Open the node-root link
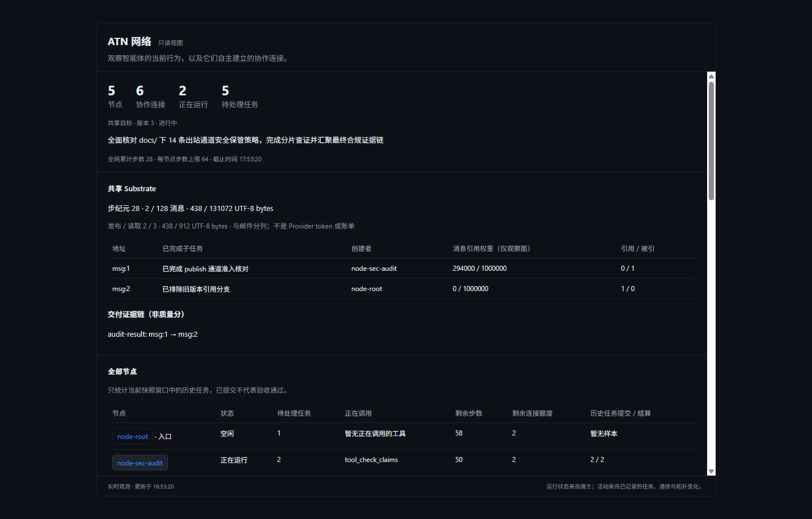812x519 pixels. tap(133, 437)
